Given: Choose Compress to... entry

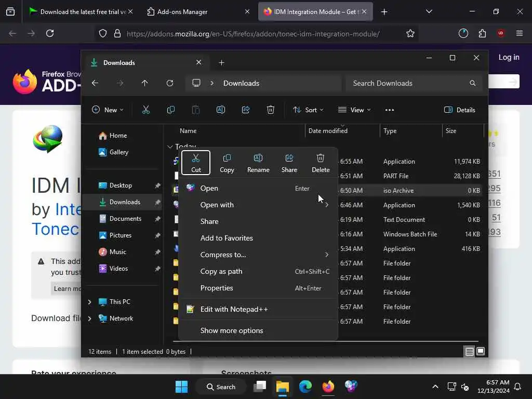Looking at the screenshot, I should [x=258, y=255].
